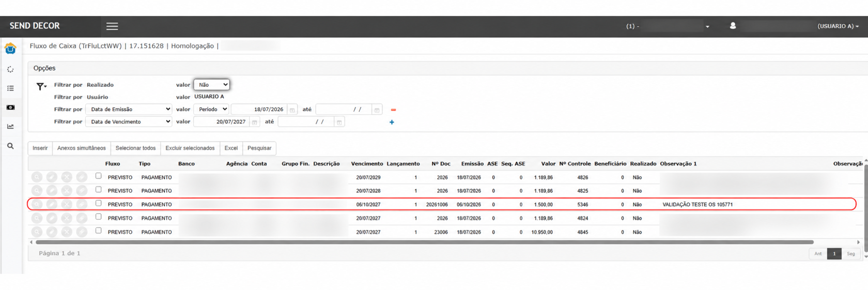
Task: Open the Send Decor home logo icon
Action: pyautogui.click(x=10, y=49)
